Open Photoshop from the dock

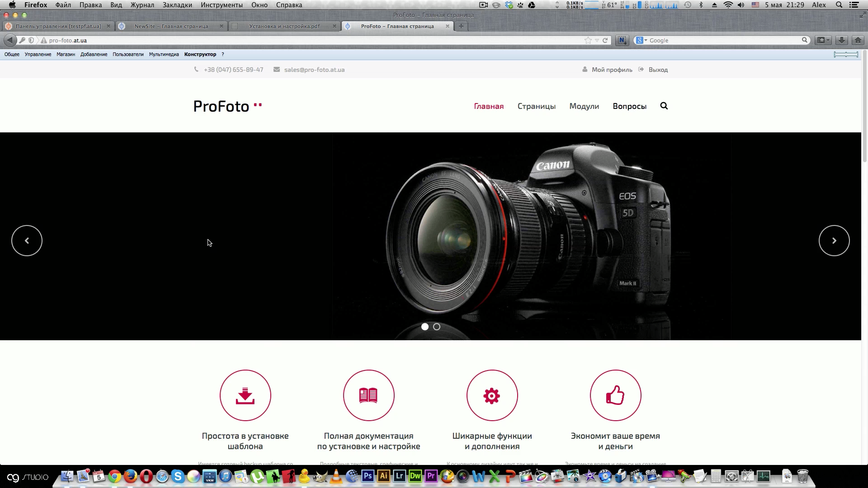pos(368,476)
